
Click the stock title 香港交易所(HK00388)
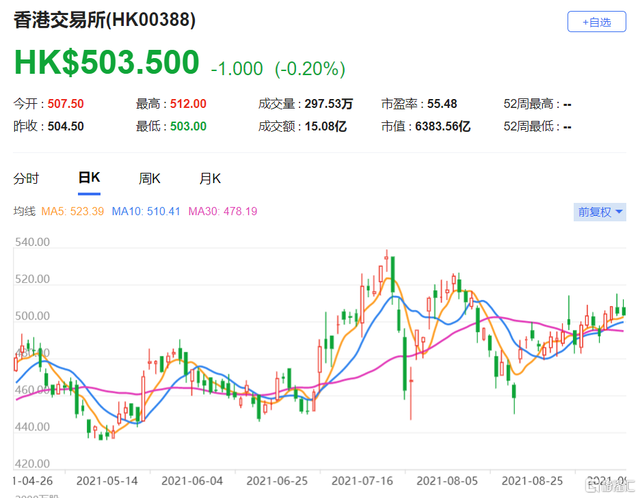point(104,20)
